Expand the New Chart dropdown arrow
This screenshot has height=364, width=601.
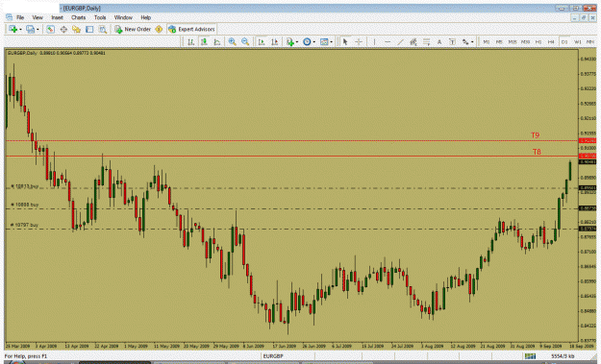(20, 30)
